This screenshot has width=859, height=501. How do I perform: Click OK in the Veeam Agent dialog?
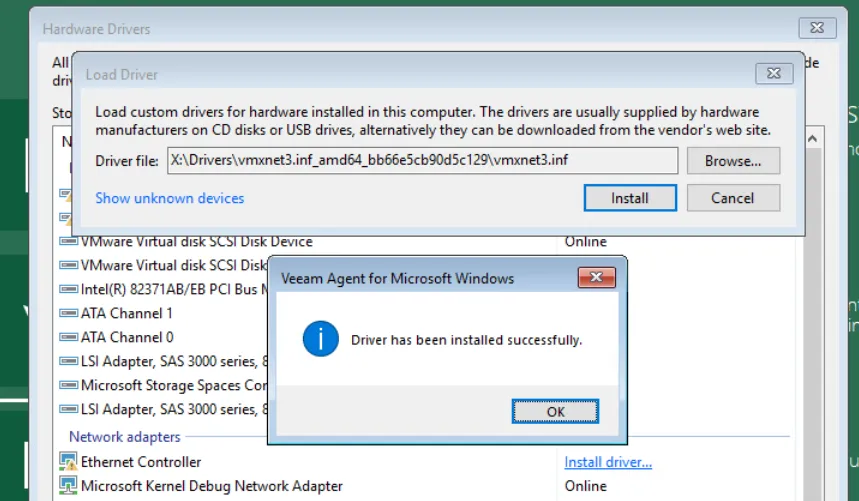[x=555, y=411]
